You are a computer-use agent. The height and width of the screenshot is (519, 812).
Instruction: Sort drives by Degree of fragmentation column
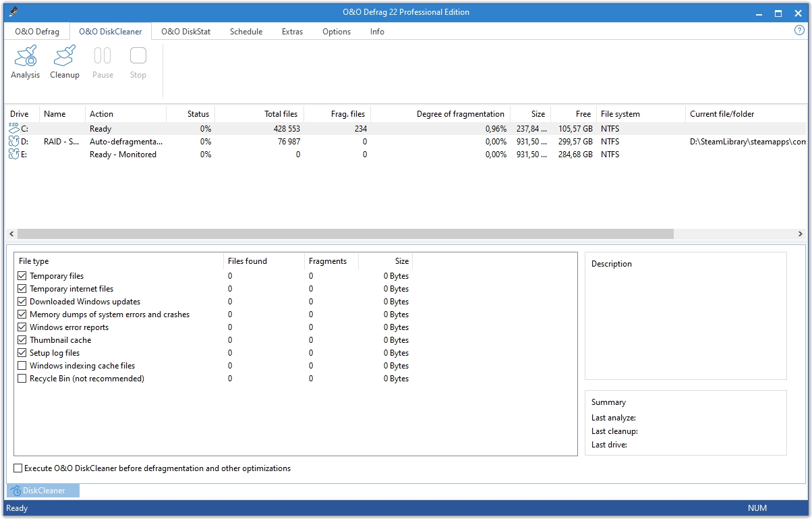[x=460, y=114]
